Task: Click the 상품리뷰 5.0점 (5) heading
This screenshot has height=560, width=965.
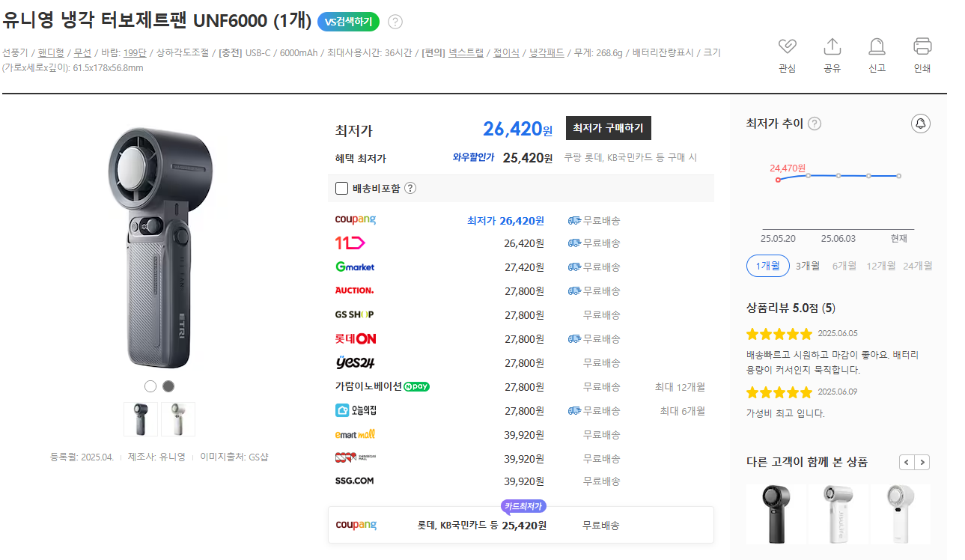Action: (x=791, y=308)
